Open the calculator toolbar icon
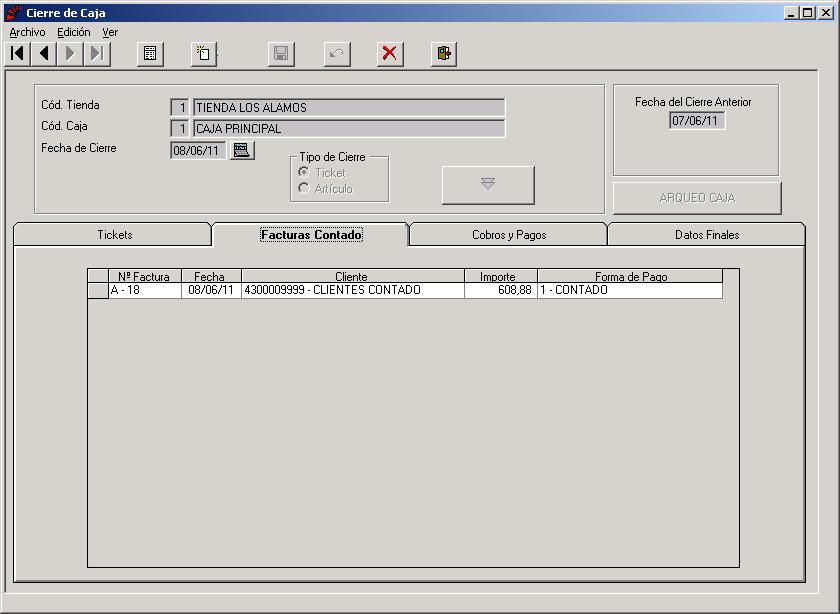Screen dimensions: 840x614 click(150, 54)
